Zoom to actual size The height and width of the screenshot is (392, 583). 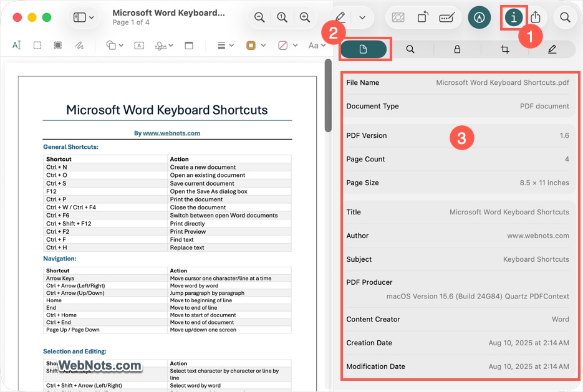(282, 17)
